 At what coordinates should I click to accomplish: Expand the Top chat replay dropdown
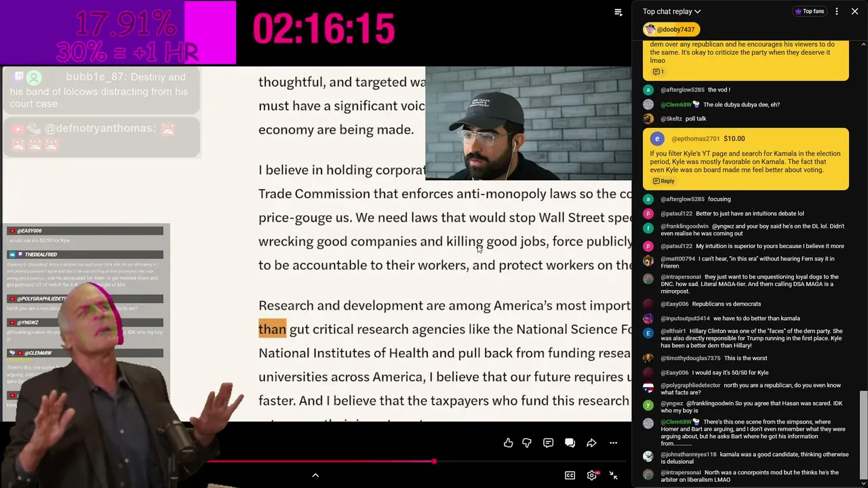pyautogui.click(x=672, y=12)
